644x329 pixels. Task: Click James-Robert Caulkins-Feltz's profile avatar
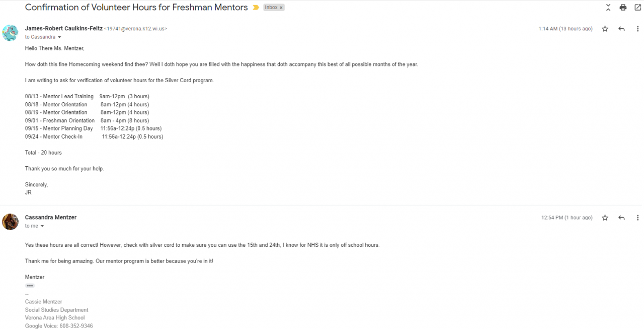(11, 33)
